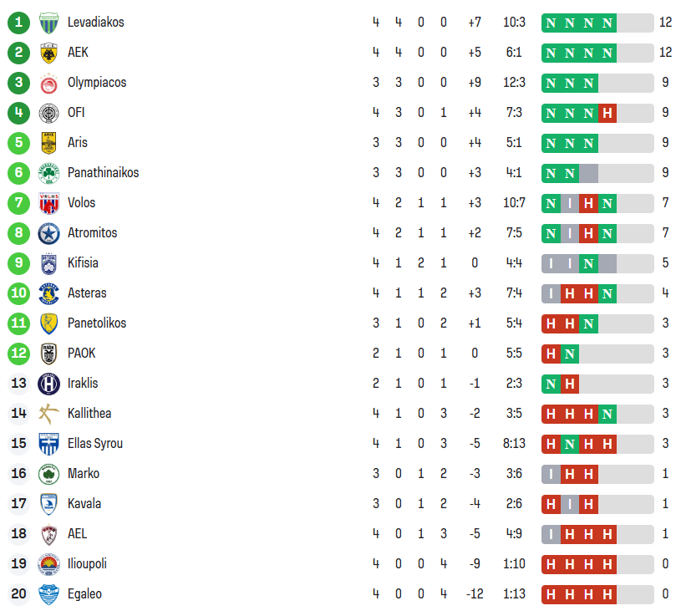Screen dimensions: 676x616
Task: Click the PAOK club emblem
Action: (49, 354)
